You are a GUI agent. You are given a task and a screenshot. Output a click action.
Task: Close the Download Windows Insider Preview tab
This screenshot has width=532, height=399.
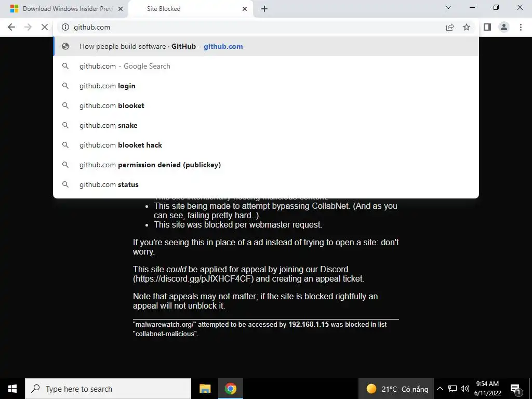121,9
